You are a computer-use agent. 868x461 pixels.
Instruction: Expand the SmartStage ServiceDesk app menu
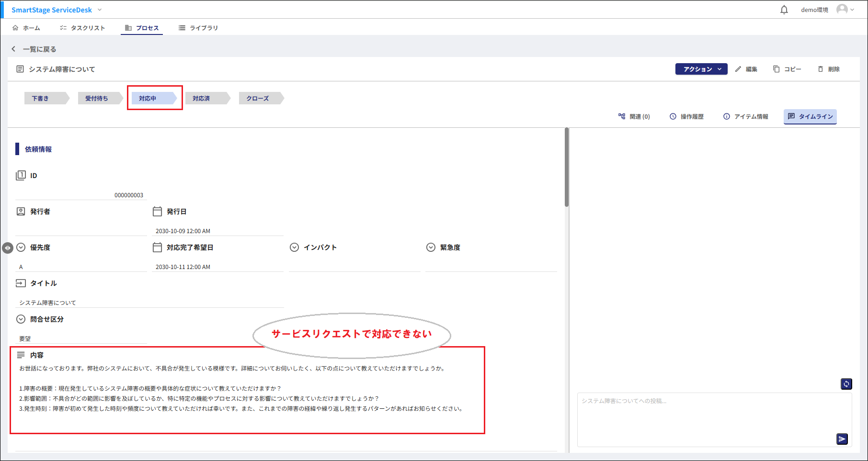point(100,10)
